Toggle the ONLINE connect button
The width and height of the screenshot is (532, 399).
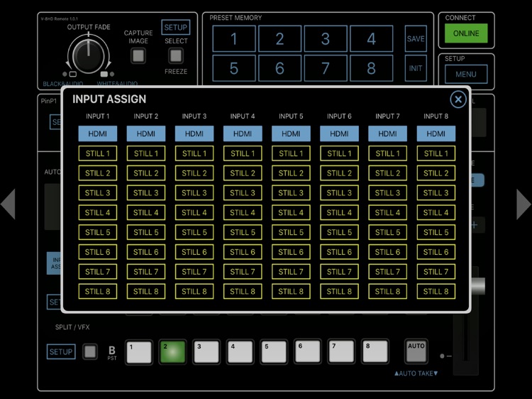click(466, 33)
